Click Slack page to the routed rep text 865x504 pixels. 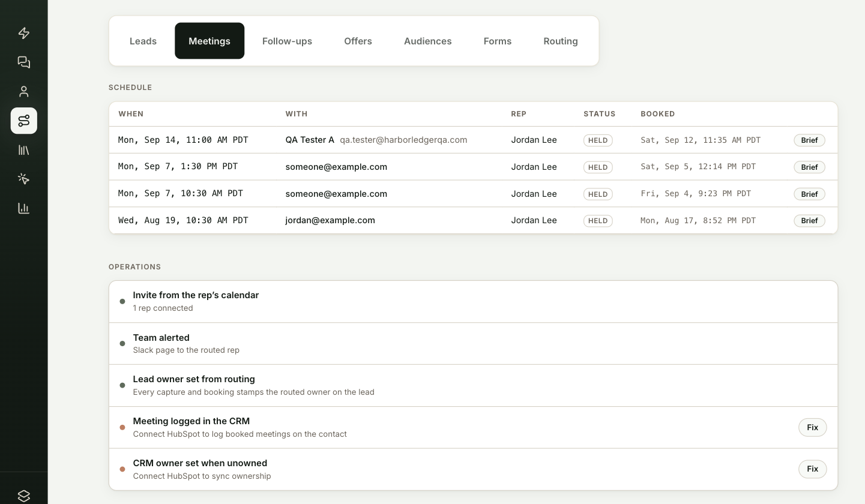point(186,350)
